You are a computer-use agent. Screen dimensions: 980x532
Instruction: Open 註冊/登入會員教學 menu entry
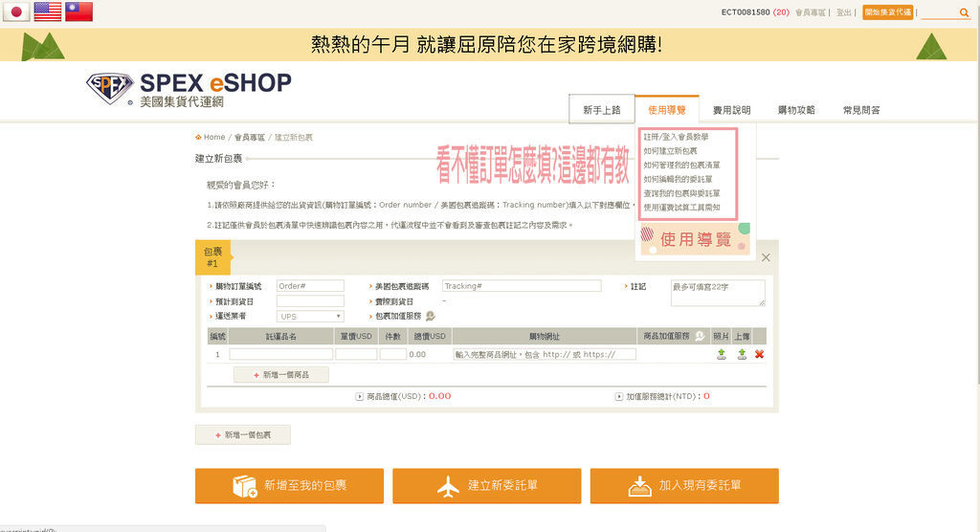point(676,136)
